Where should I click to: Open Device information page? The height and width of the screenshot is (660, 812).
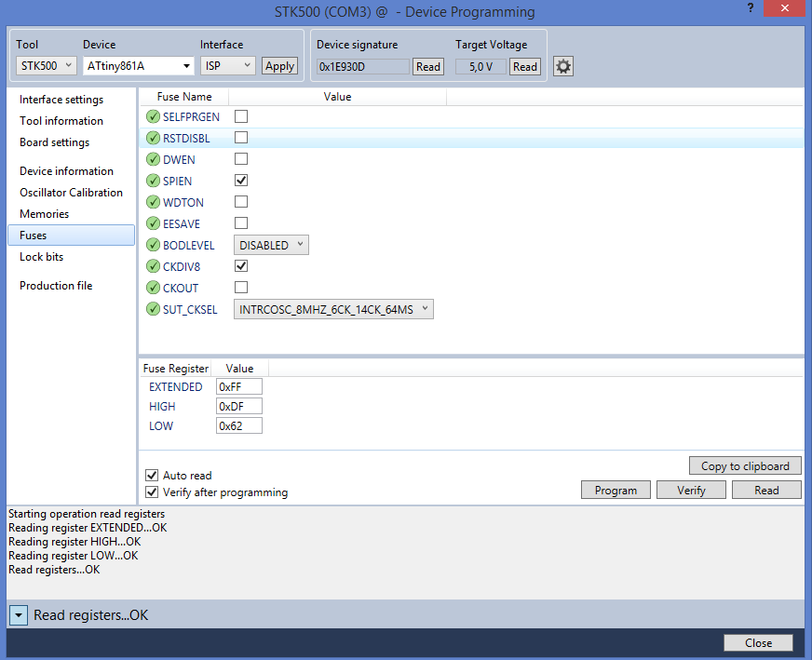click(x=66, y=171)
